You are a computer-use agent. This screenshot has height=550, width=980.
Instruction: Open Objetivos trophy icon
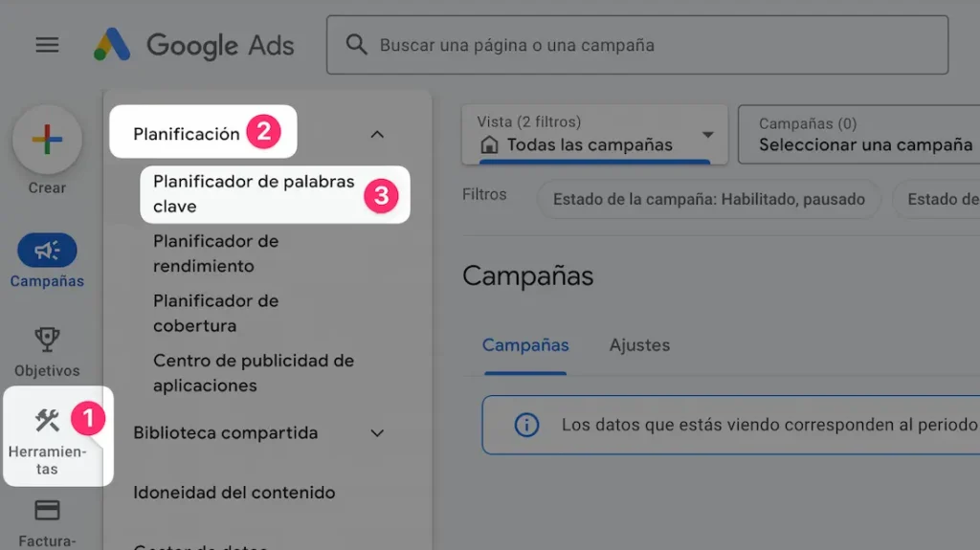tap(47, 339)
